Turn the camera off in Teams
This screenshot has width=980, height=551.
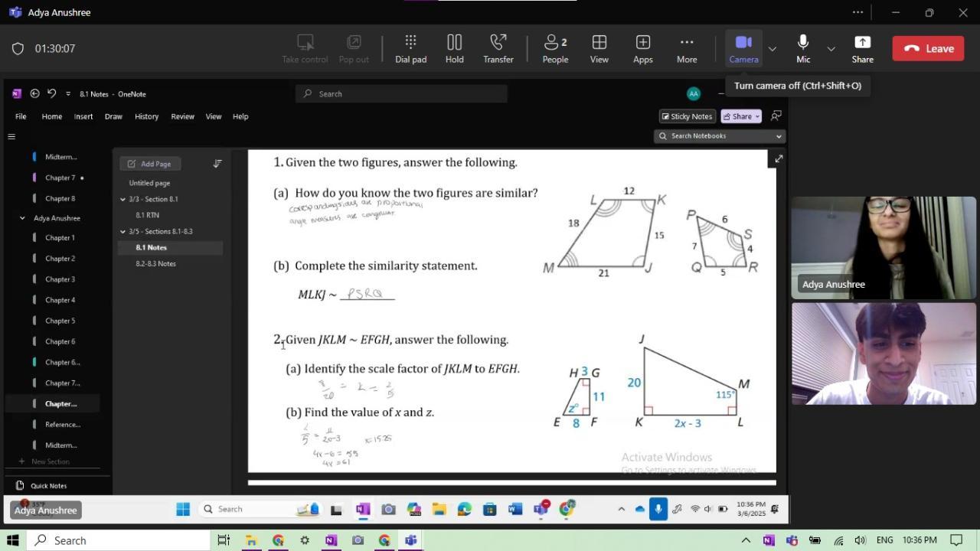click(743, 48)
